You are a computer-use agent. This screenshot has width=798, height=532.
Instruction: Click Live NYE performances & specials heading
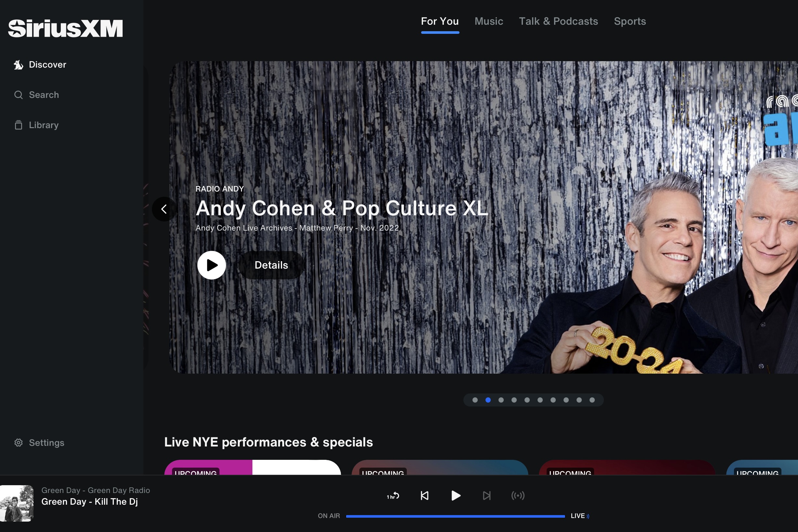pos(268,443)
